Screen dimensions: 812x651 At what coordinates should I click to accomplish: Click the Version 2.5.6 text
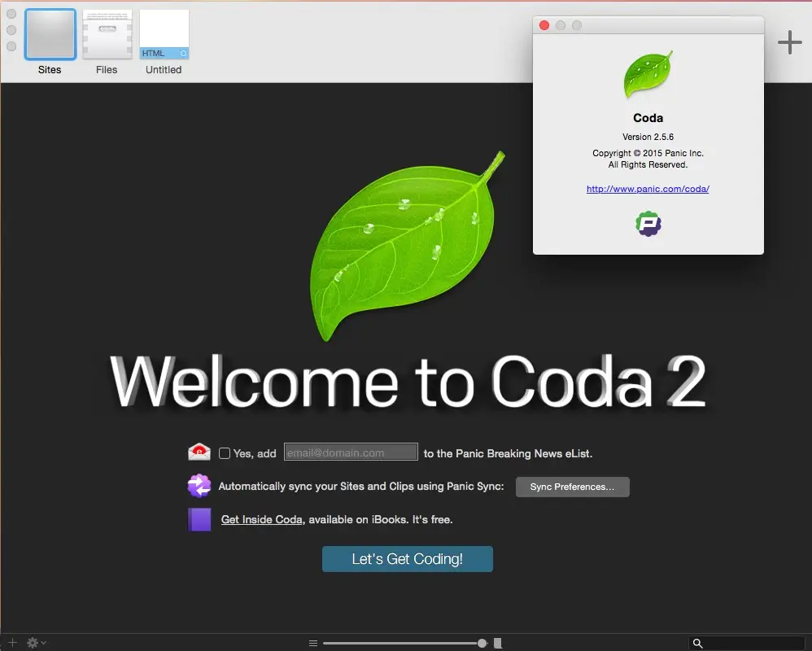648,137
